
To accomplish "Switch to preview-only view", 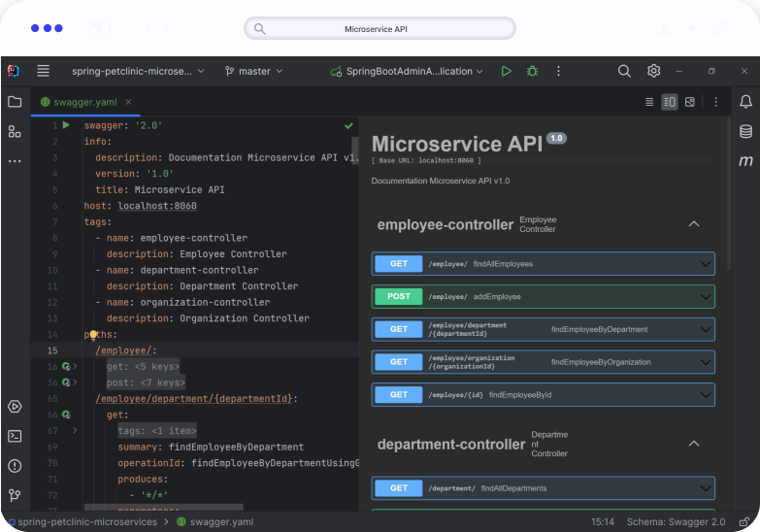I will pos(690,102).
